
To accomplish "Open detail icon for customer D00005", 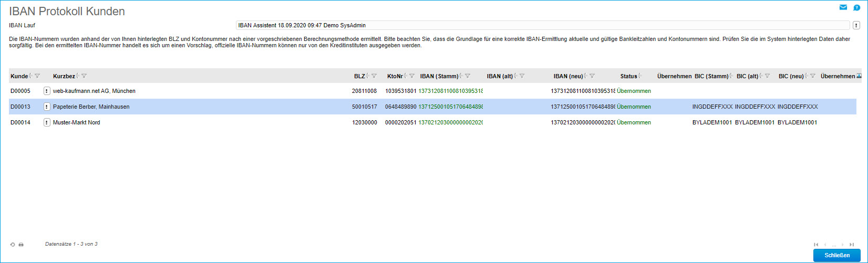I will tap(46, 91).
